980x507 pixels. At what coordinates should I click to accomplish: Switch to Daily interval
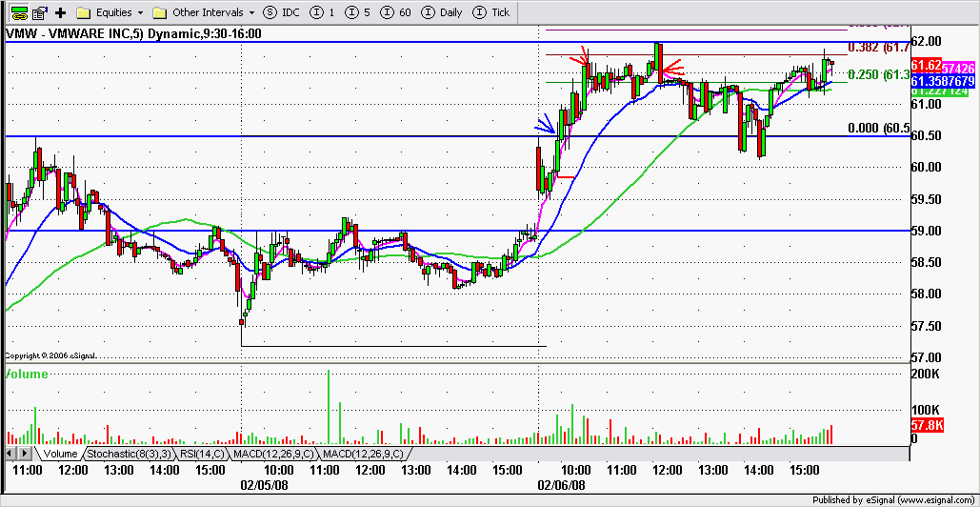[442, 11]
